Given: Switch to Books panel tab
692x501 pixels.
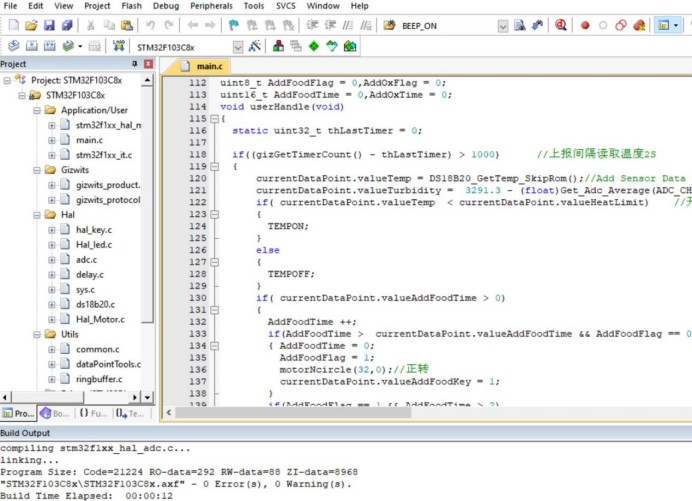Looking at the screenshot, I should click(55, 414).
